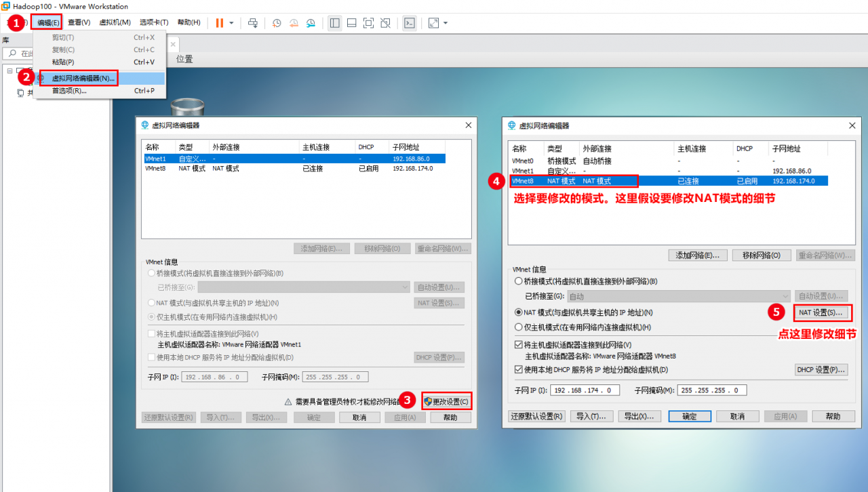The image size is (868, 492).
Task: Select VMnet8 row in right dialog list
Action: pyautogui.click(x=669, y=181)
